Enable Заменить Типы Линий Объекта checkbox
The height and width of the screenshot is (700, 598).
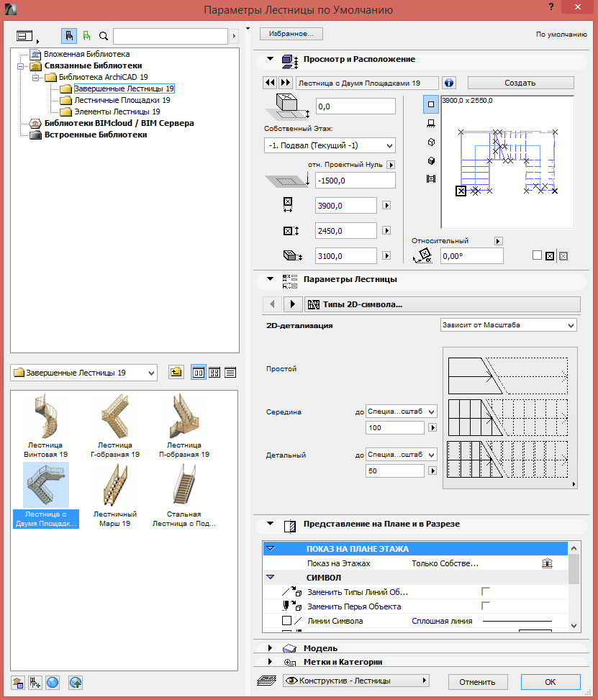[x=486, y=591]
